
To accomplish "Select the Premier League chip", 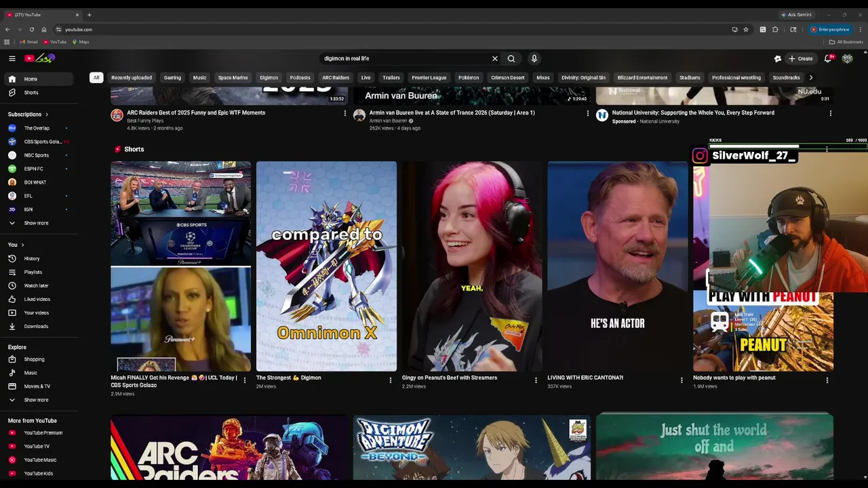I will [x=429, y=77].
